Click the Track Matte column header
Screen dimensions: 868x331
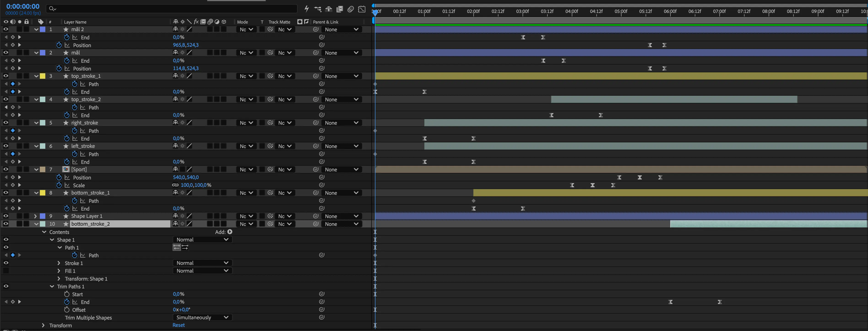click(279, 22)
